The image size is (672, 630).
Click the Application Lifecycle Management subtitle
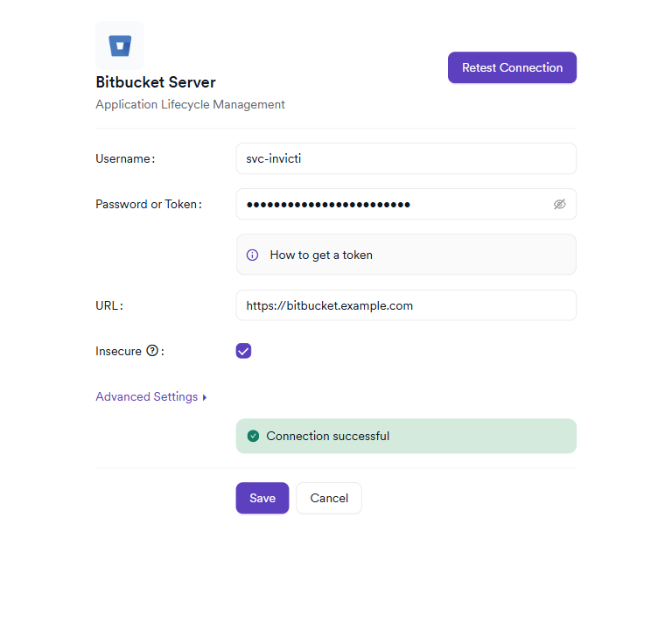pos(190,104)
